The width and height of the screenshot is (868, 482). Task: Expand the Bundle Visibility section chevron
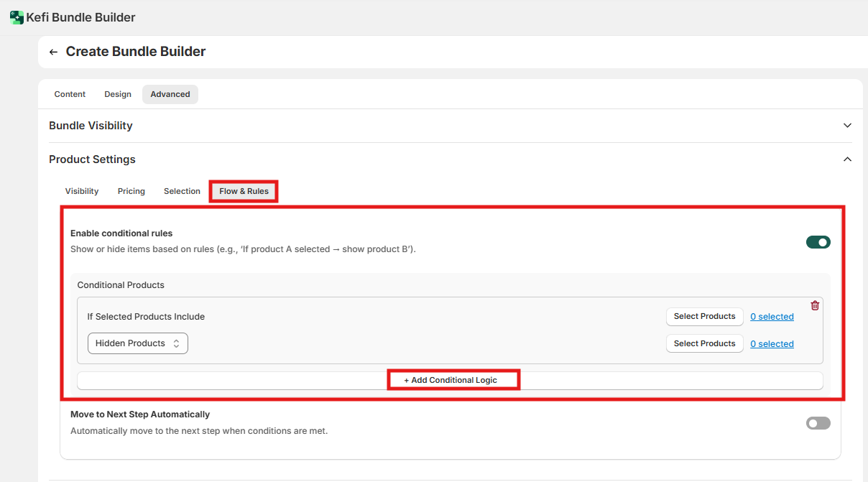pos(847,126)
